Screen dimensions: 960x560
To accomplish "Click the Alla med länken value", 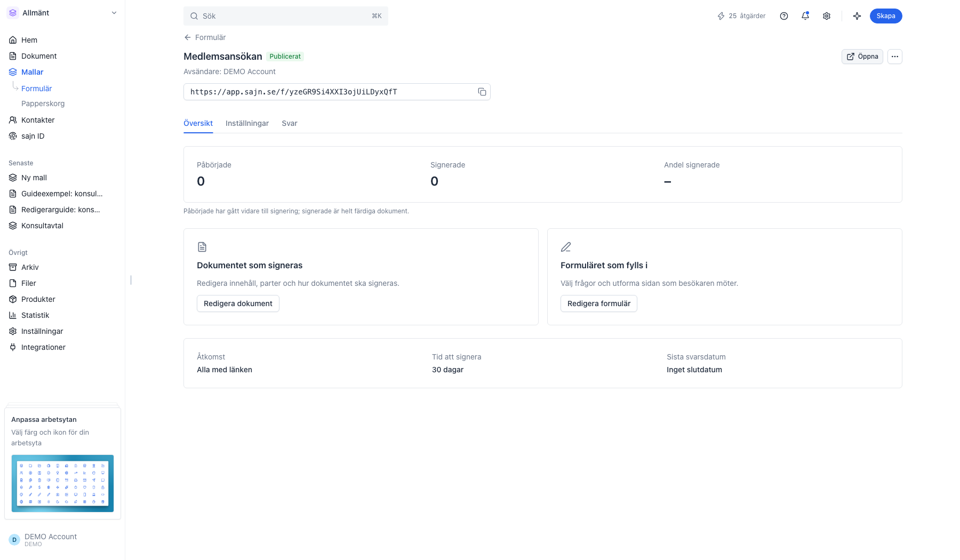I will pos(225,370).
